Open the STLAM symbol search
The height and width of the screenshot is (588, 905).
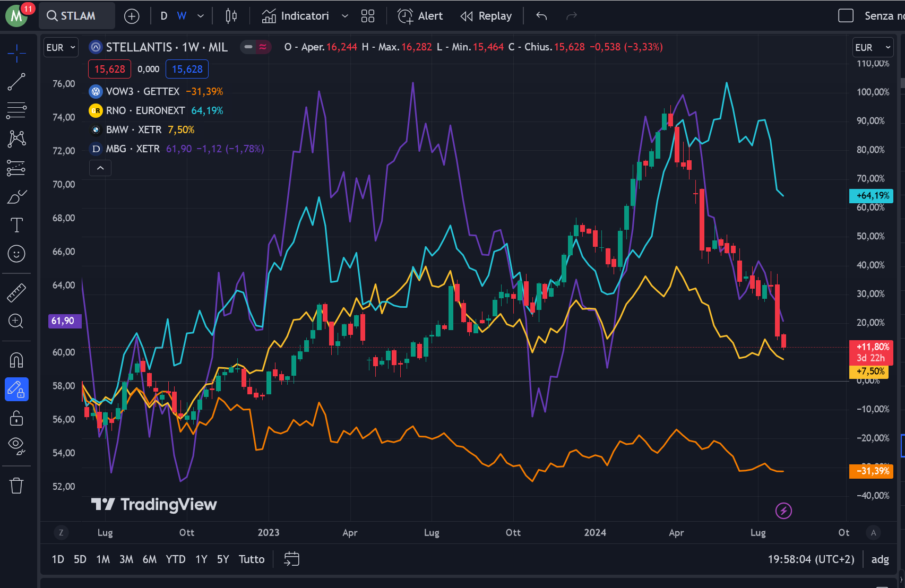tap(77, 16)
